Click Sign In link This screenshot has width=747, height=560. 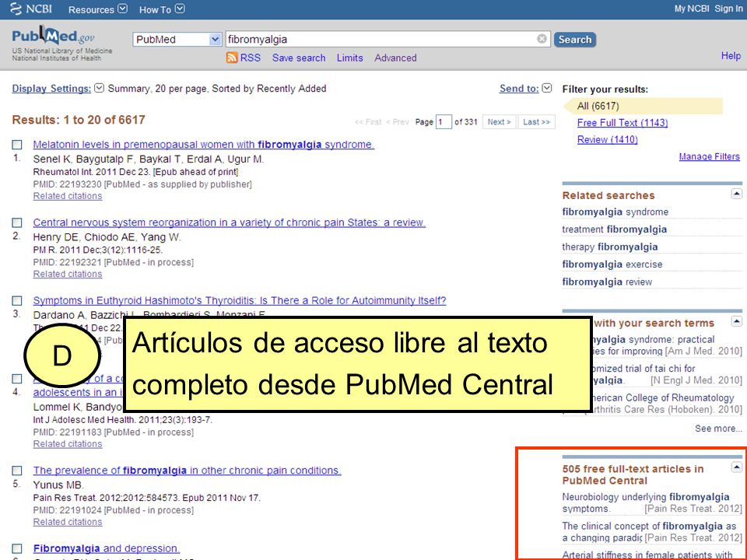tap(728, 9)
